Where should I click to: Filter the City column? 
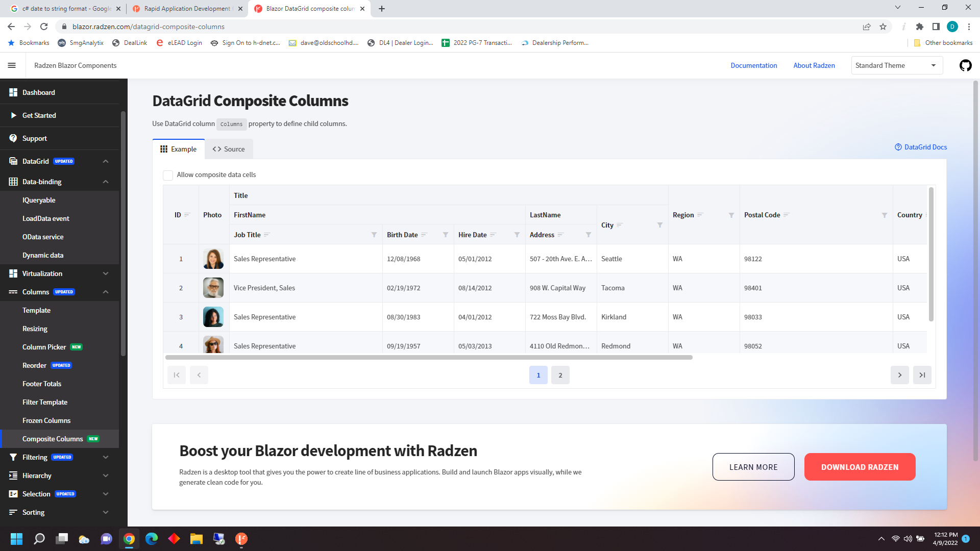(x=660, y=225)
